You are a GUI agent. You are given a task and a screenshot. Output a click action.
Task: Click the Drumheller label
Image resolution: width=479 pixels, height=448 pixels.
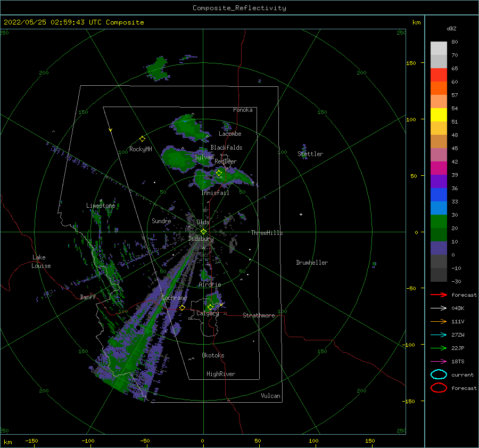click(x=312, y=263)
